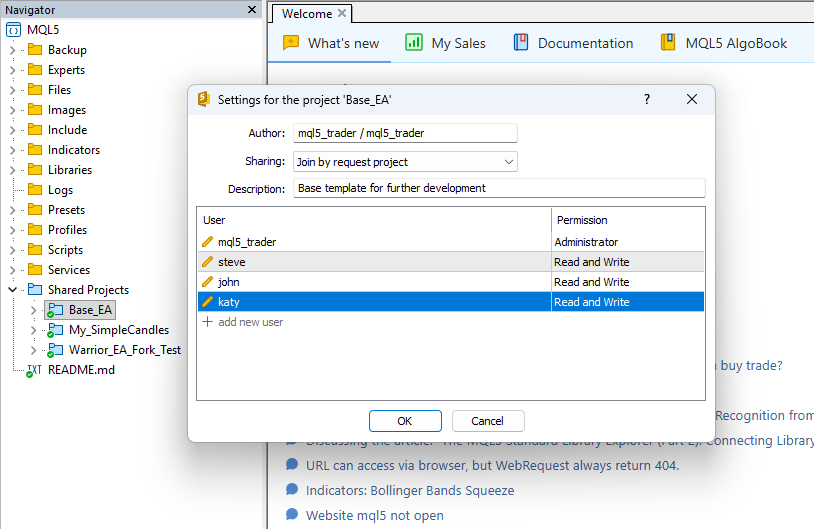Click the MQL5 root icon in Navigator
This screenshot has height=529, width=814.
[x=14, y=30]
